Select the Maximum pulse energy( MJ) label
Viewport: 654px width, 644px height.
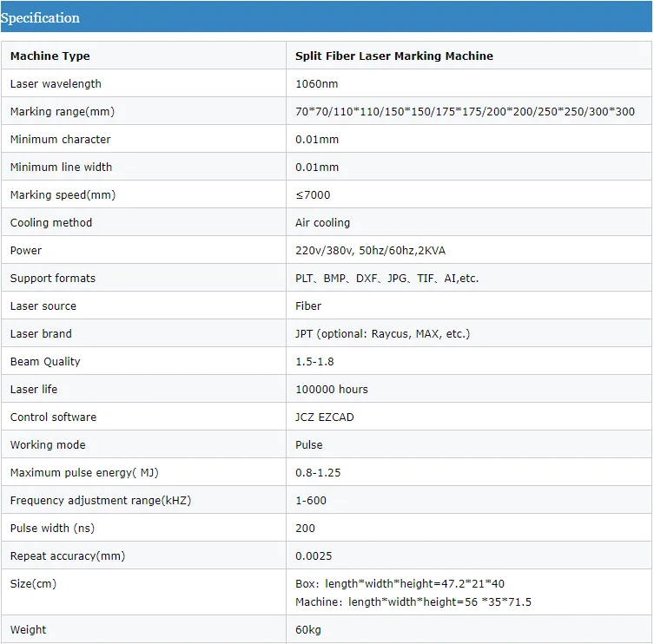click(84, 473)
